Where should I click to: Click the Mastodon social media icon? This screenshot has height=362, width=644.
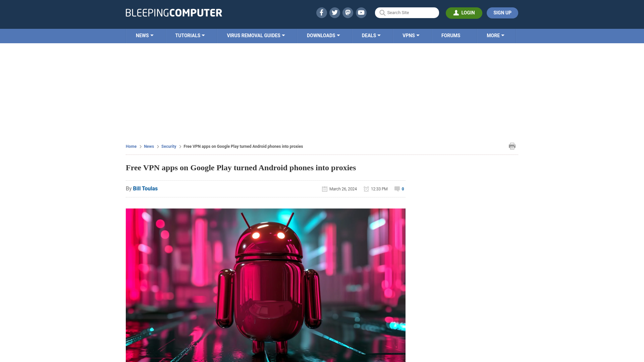347,12
